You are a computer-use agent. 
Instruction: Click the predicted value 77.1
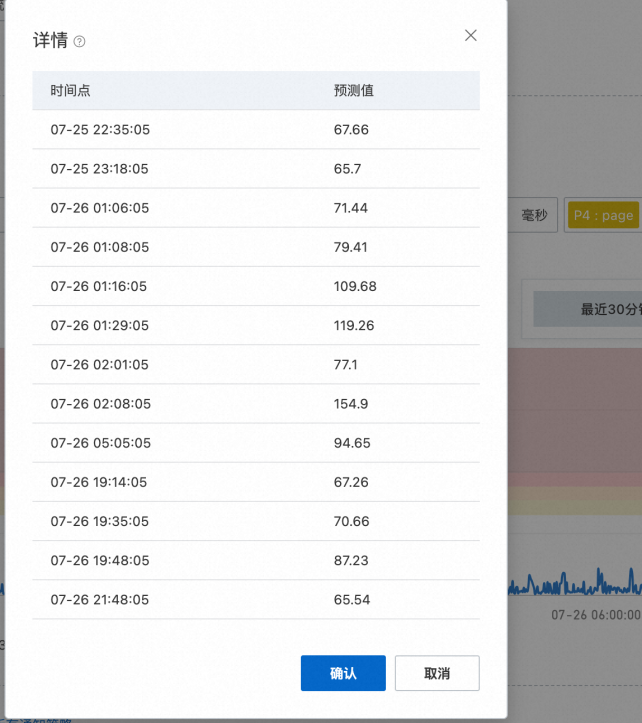pyautogui.click(x=347, y=364)
